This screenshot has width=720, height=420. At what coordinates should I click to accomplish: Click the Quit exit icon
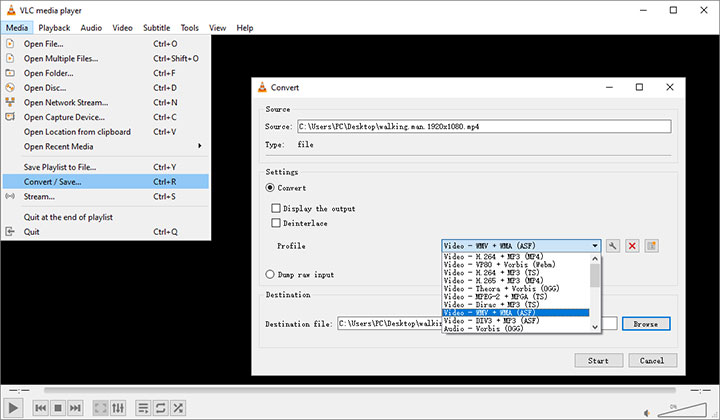coord(10,231)
